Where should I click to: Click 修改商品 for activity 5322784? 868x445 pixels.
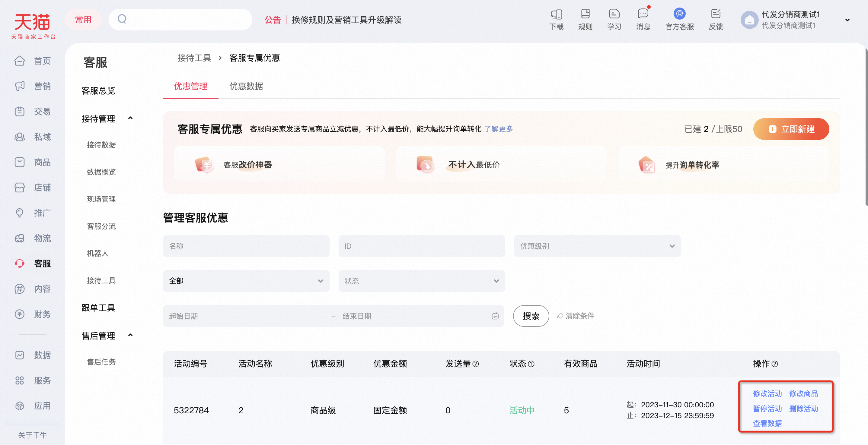click(x=803, y=394)
